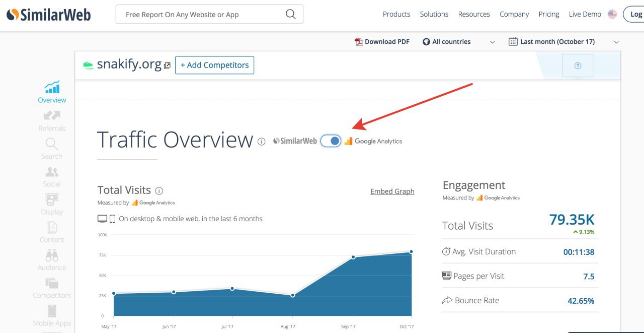Click the Google Analytics logo under Engagement
The width and height of the screenshot is (644, 333).
[x=498, y=198]
